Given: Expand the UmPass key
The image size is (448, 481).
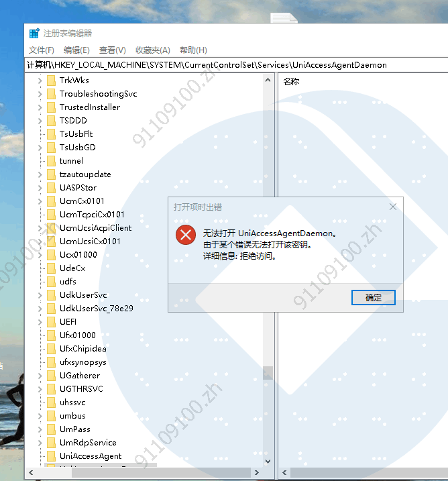Looking at the screenshot, I should (x=40, y=429).
